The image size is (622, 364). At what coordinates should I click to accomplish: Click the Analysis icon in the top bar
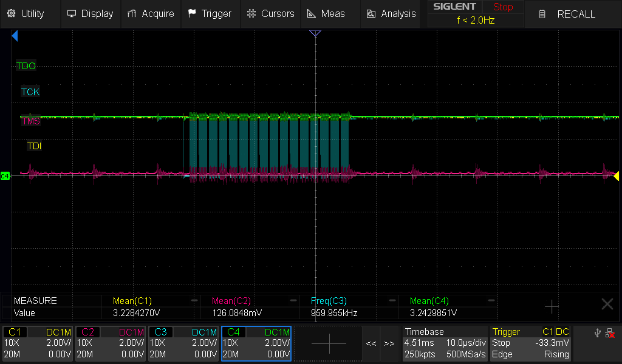371,13
